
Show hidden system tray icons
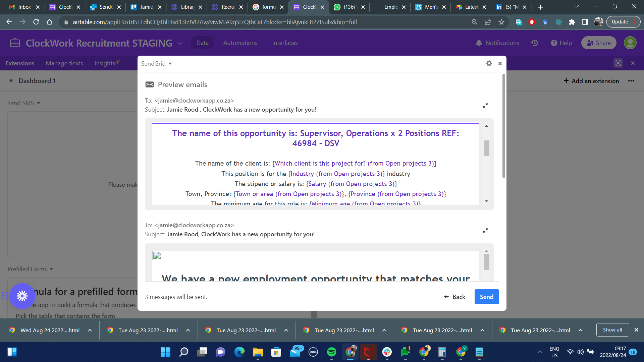540,352
